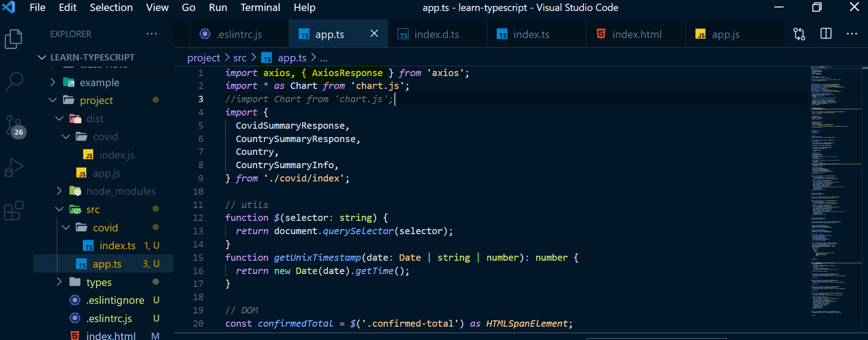Open .eslintrc.js in the file tree
Image resolution: width=868 pixels, height=340 pixels.
[109, 318]
